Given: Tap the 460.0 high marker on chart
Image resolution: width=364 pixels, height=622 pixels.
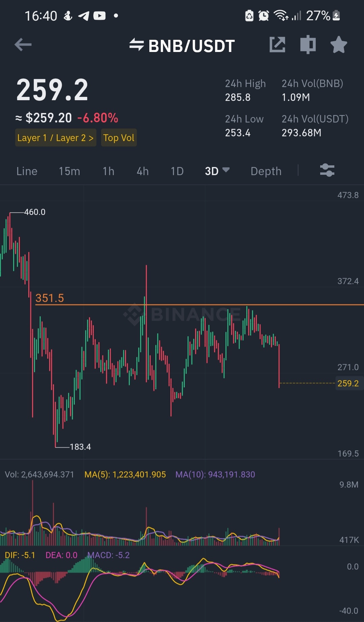Looking at the screenshot, I should pyautogui.click(x=34, y=212).
